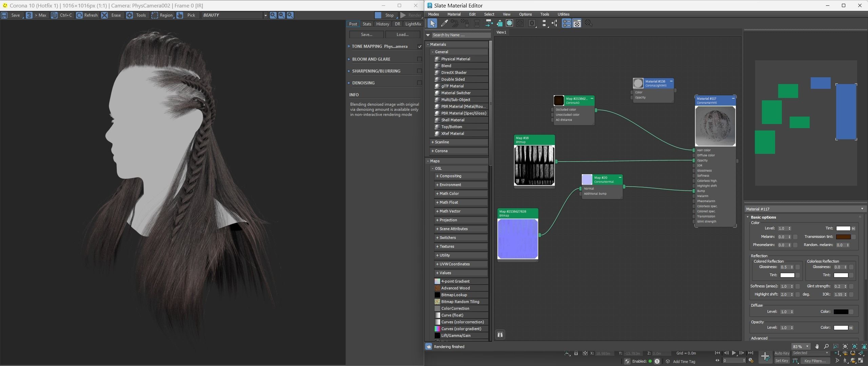The width and height of the screenshot is (868, 366).
Task: Collapse Basic options rollout
Action: coord(763,217)
